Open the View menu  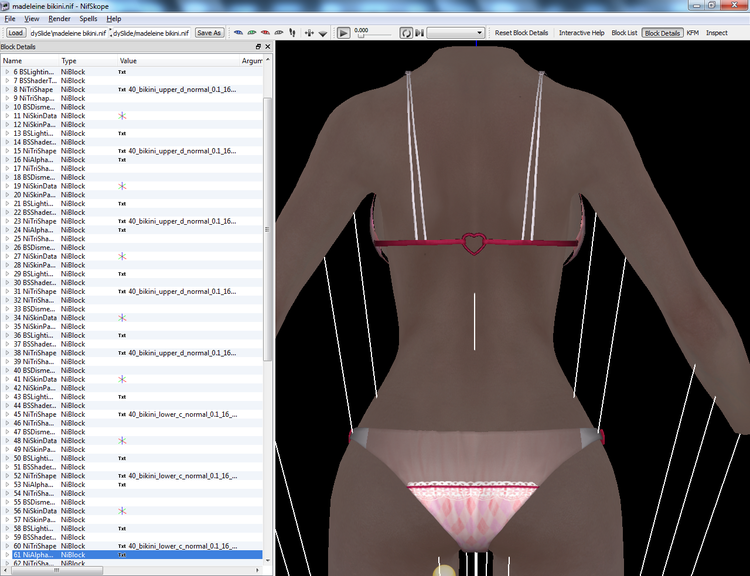coord(32,19)
